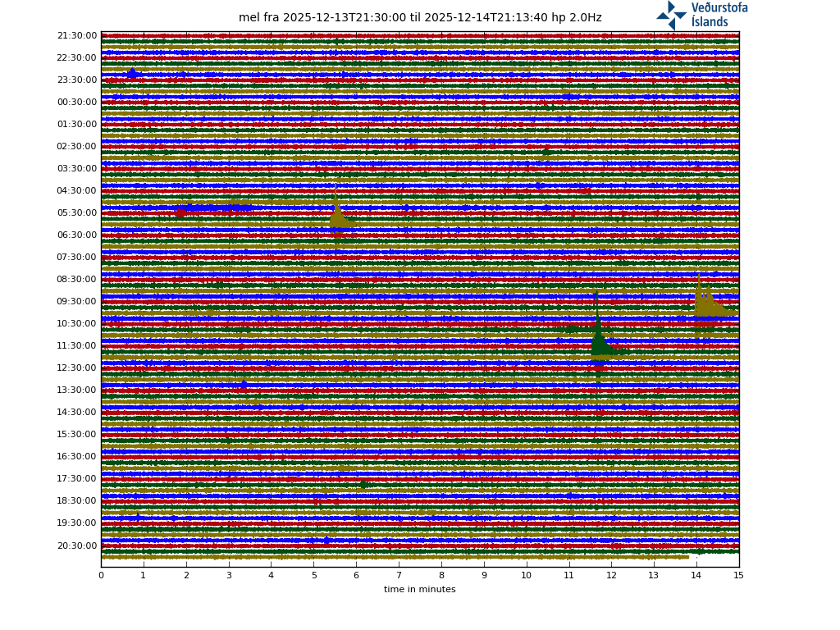Image resolution: width=840 pixels, height=630 pixels.
Task: Click the small blue blip on the 23:30:00 row
Action: click(132, 74)
